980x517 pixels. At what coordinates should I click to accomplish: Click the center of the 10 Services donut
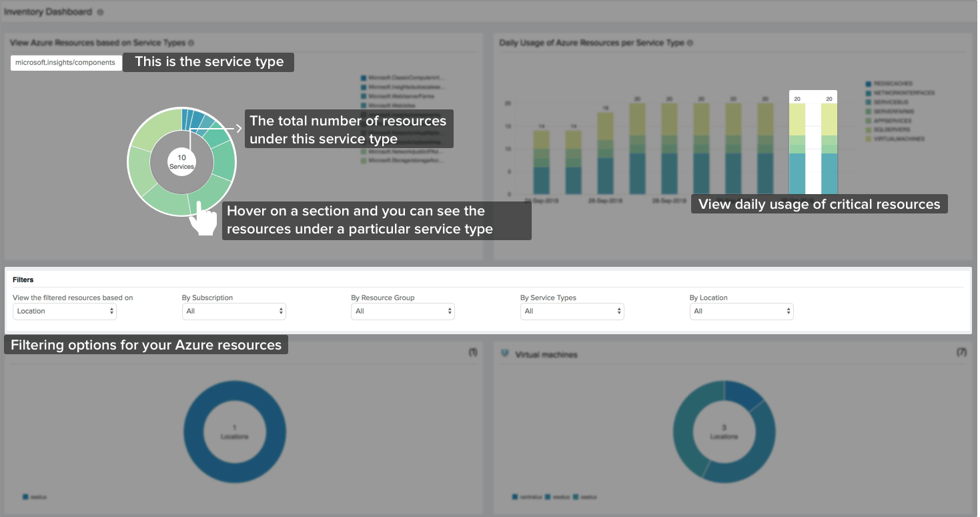click(x=181, y=161)
